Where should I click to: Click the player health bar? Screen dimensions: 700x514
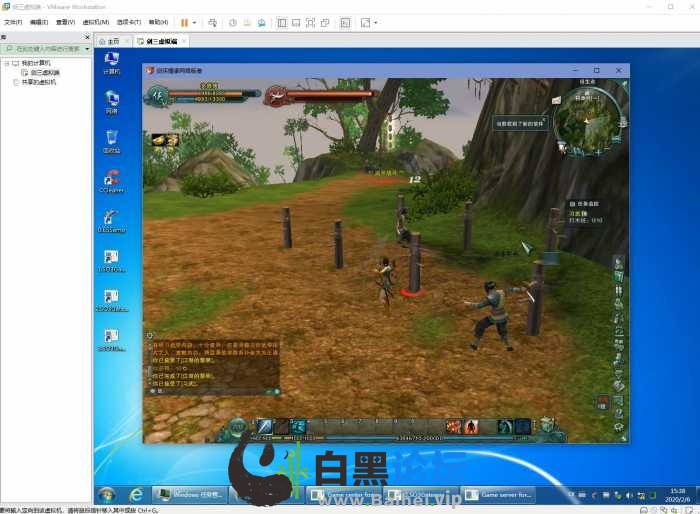(x=206, y=93)
